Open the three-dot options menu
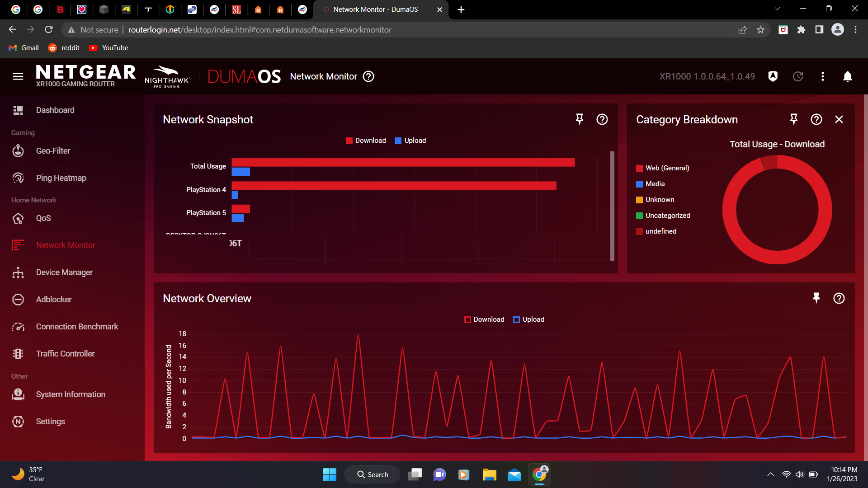The height and width of the screenshot is (488, 868). click(x=823, y=76)
